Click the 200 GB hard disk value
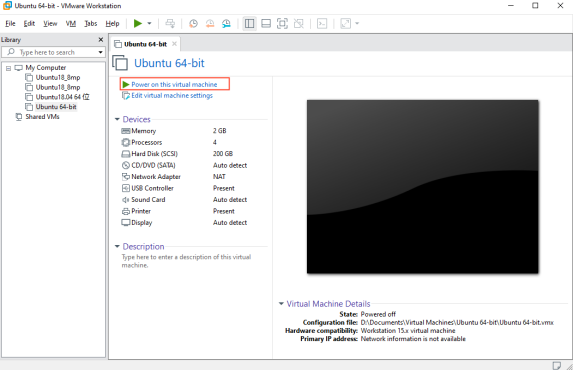The height and width of the screenshot is (370, 574). [x=223, y=154]
